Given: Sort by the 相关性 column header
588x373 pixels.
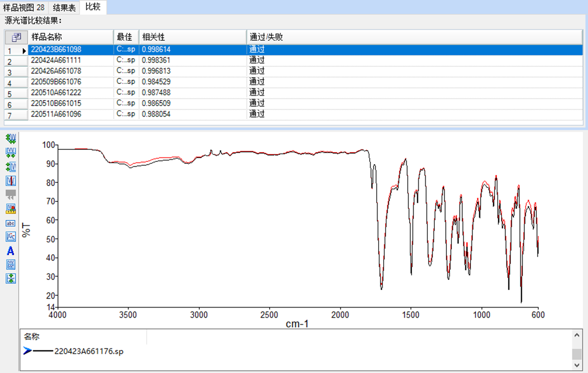Looking at the screenshot, I should click(193, 37).
